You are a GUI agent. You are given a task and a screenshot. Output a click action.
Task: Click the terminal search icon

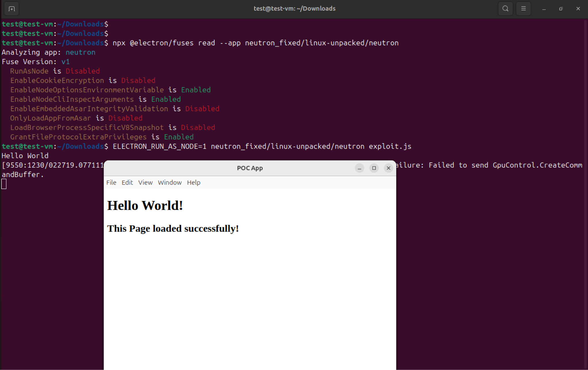coord(505,9)
